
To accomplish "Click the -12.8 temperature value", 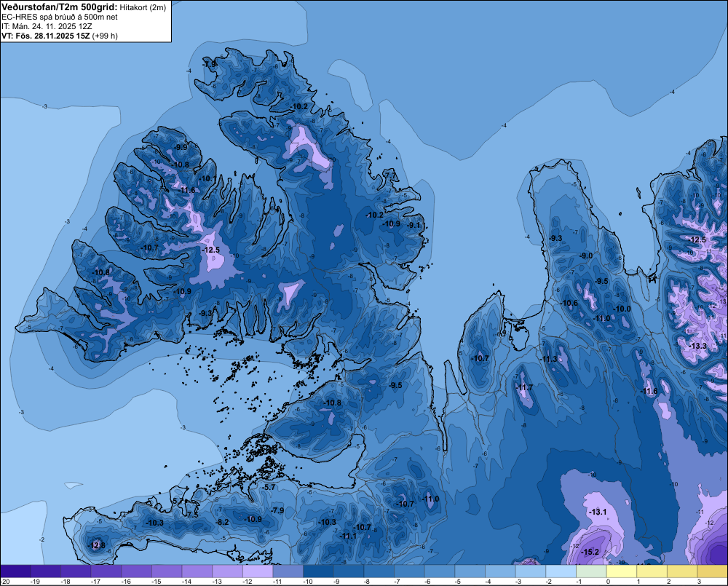I will click(97, 545).
